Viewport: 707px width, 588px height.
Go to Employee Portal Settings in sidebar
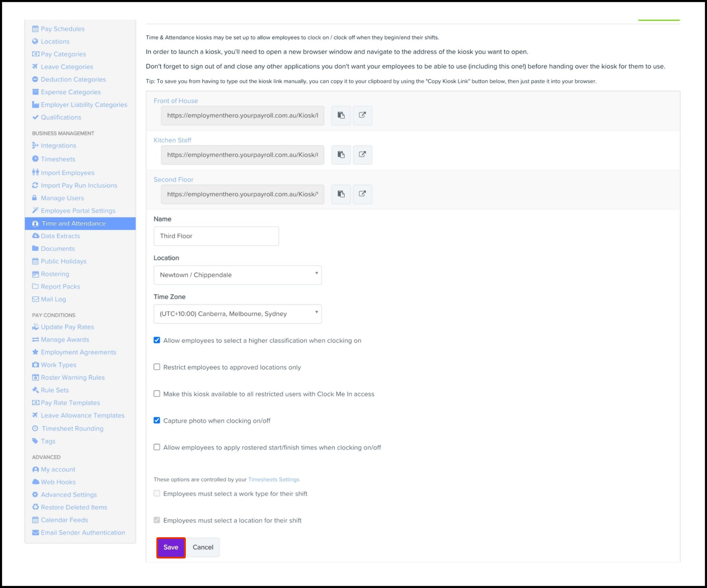78,211
